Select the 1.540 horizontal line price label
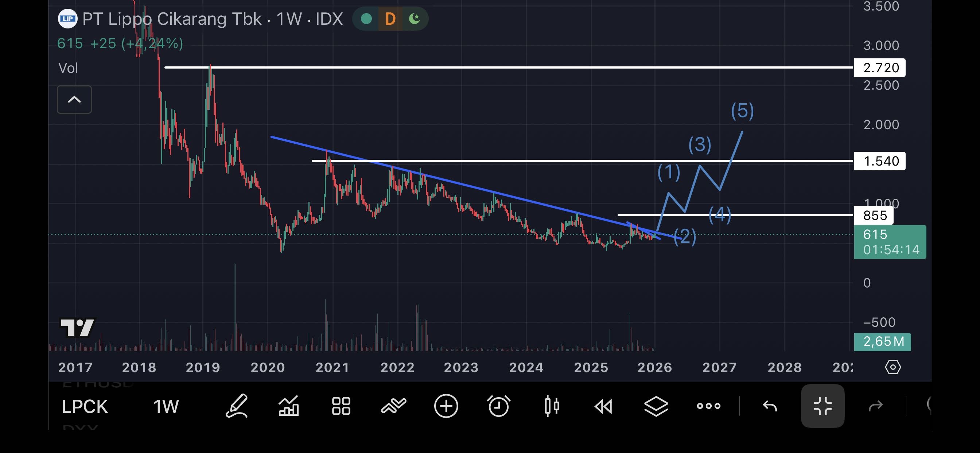The width and height of the screenshot is (980, 453). tap(880, 161)
